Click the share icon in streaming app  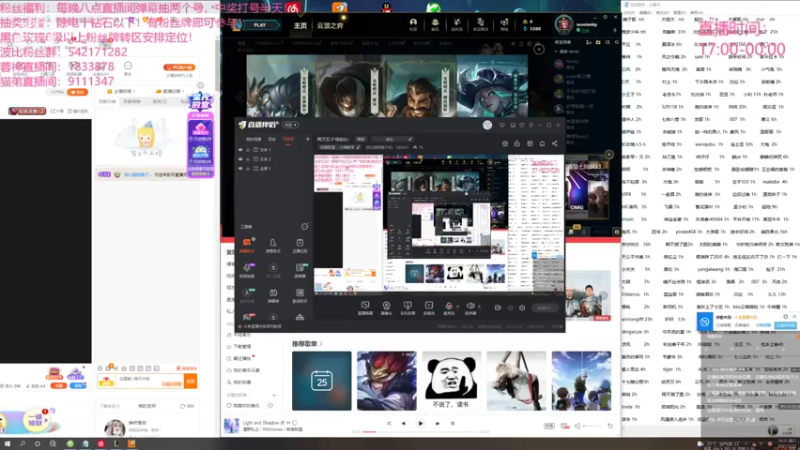coord(555,144)
